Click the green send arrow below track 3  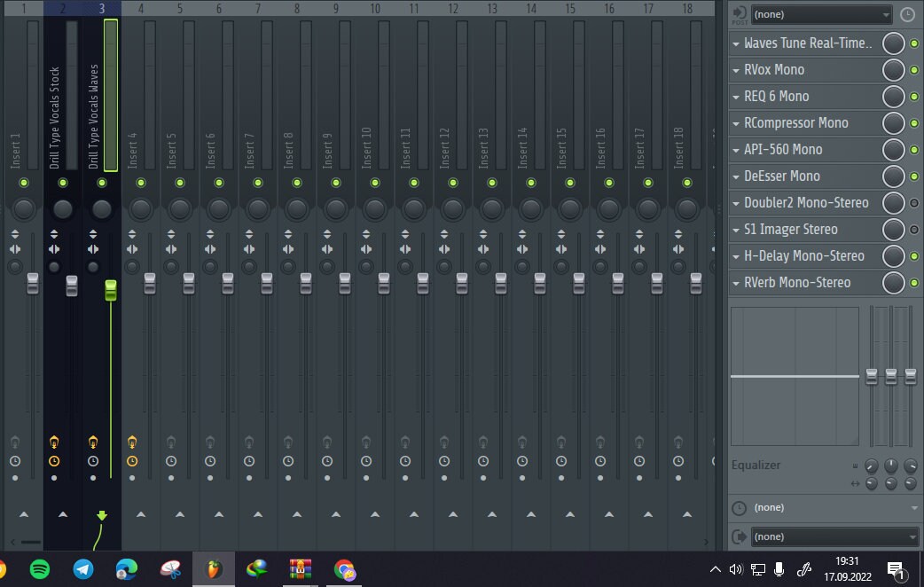coord(101,515)
